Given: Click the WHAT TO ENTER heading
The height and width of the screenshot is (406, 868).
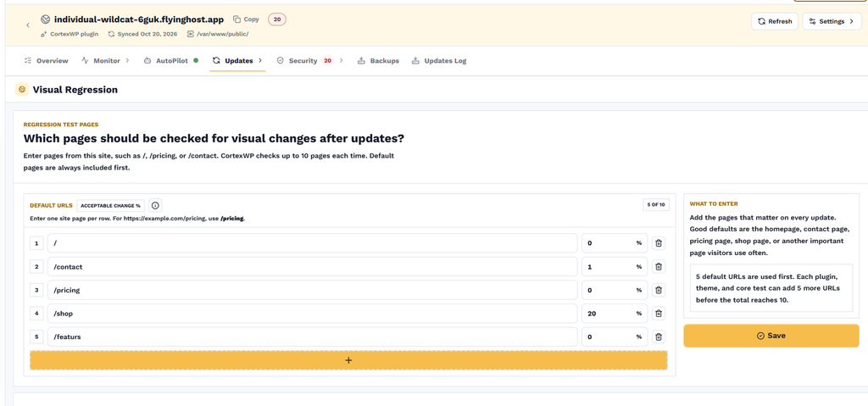Looking at the screenshot, I should coord(714,203).
